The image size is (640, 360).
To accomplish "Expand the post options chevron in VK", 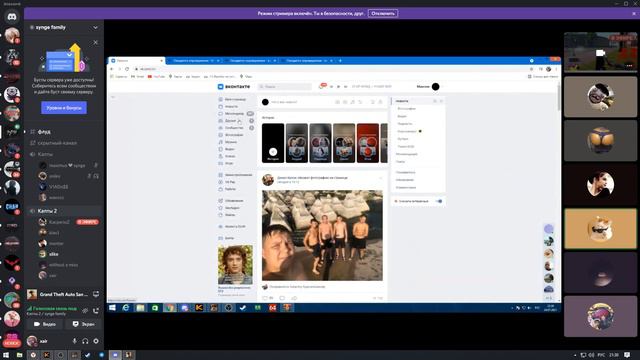I will tap(380, 178).
